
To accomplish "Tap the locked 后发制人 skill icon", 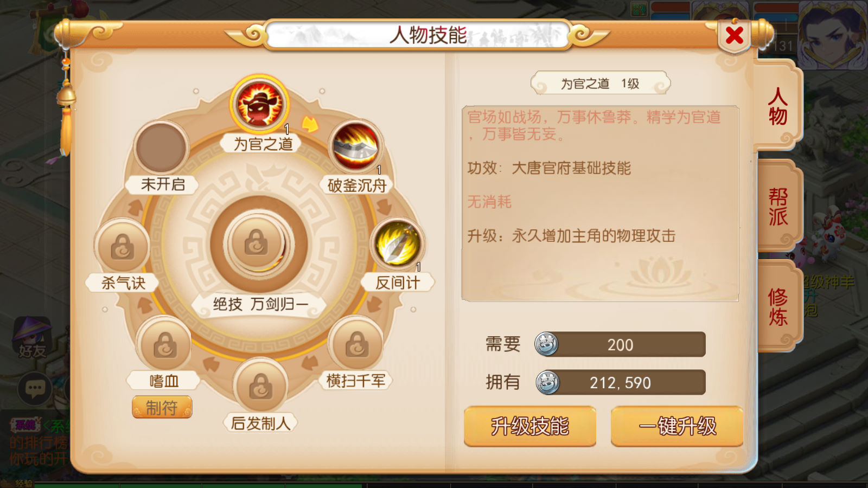I will tap(260, 386).
